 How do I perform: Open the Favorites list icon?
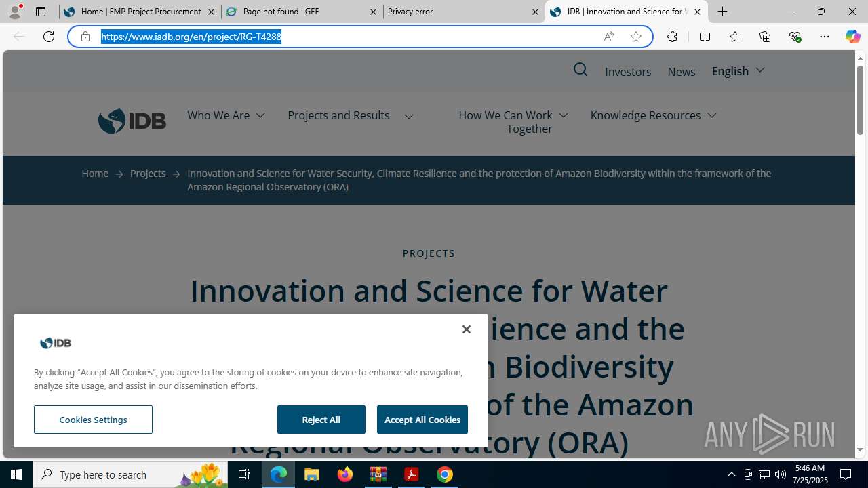tap(735, 37)
